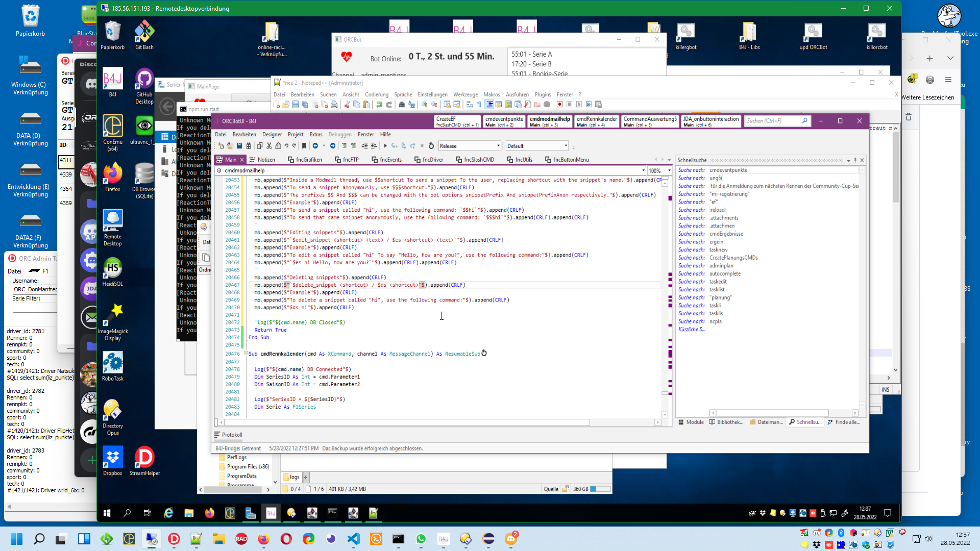Image resolution: width=980 pixels, height=551 pixels.
Task: Click the Run (play) toolbar icon
Action: tap(385, 146)
